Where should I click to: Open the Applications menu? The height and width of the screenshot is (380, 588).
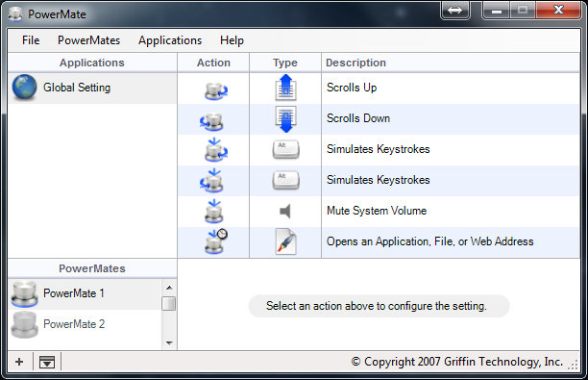coord(170,40)
